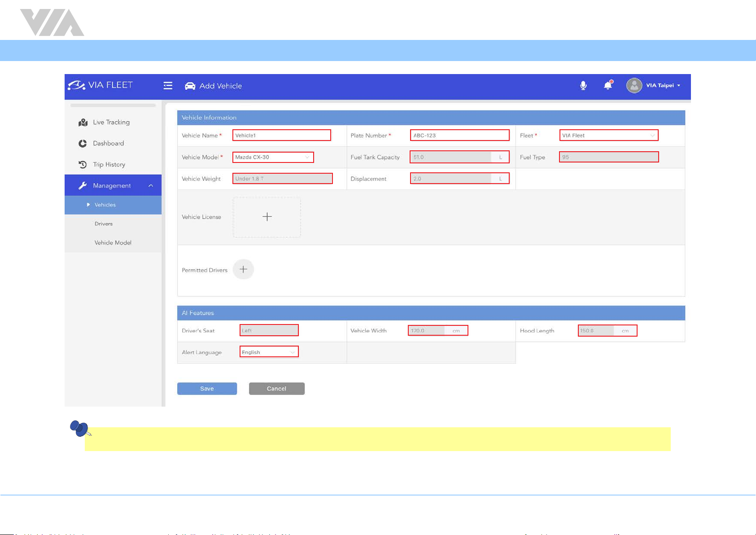Open Vehicle Model submenu item
This screenshot has height=535, width=756.
pos(113,242)
